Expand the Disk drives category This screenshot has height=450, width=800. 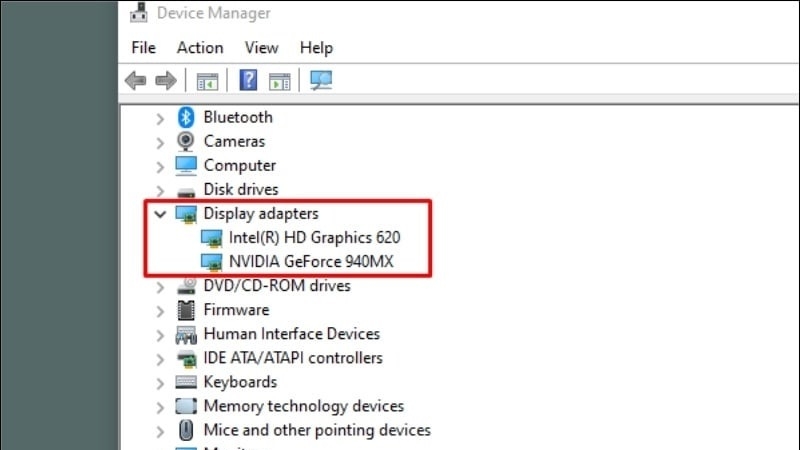160,190
